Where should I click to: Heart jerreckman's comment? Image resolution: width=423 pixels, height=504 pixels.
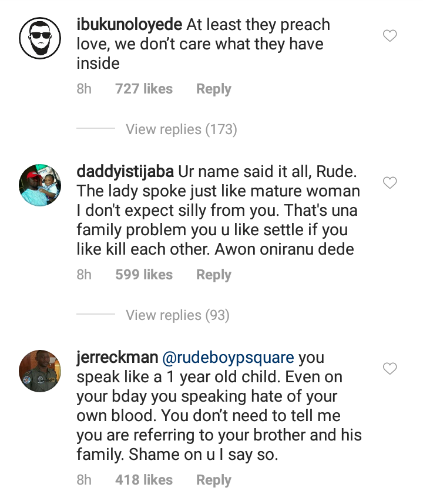390,369
